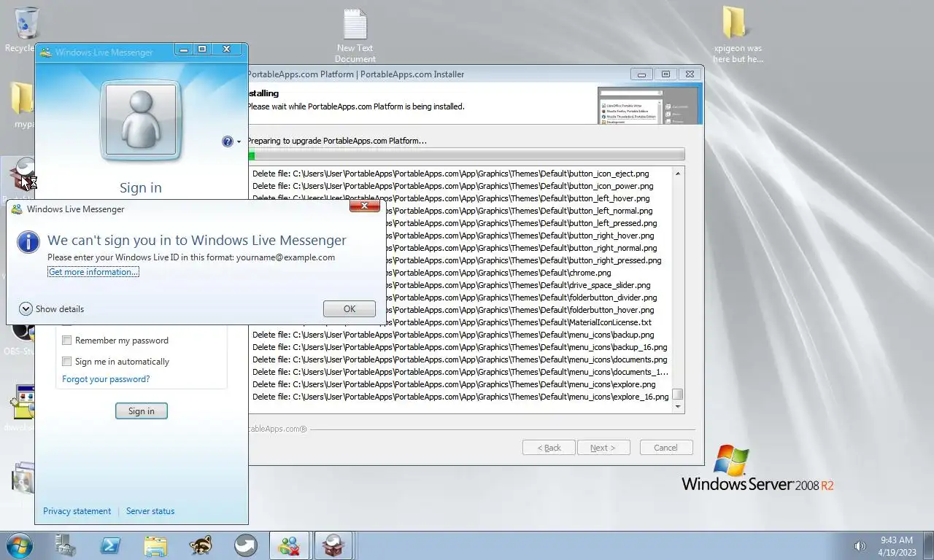Click the blue information icon in the error dialog

click(x=28, y=242)
